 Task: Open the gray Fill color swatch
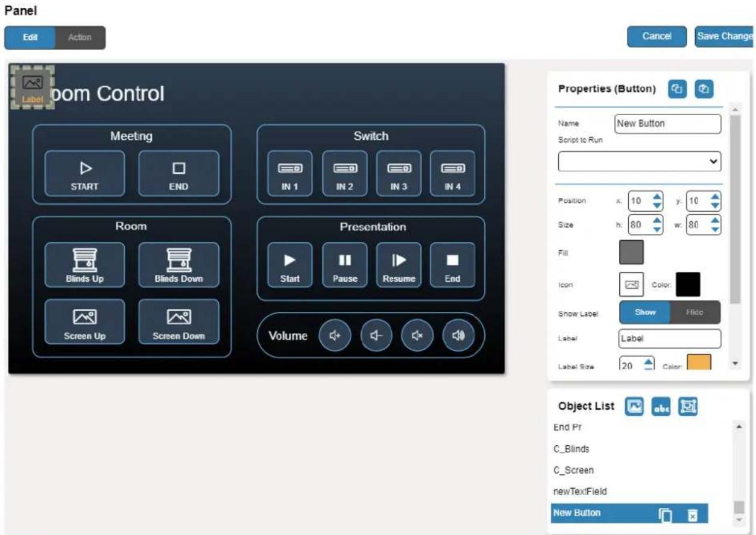coord(631,252)
